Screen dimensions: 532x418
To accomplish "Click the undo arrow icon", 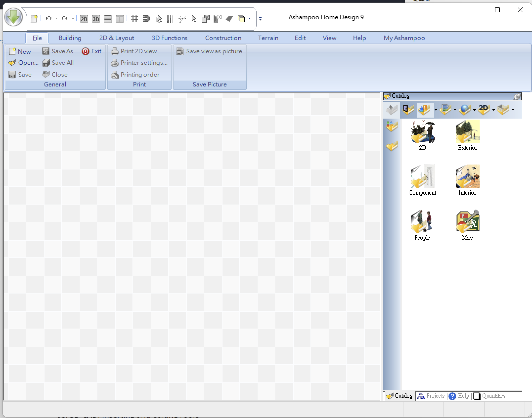I will [48, 19].
